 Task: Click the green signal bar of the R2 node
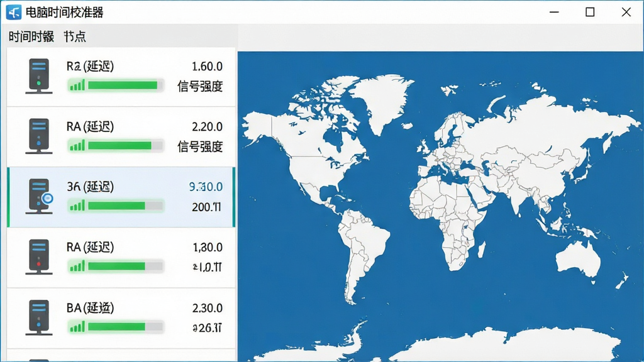(125, 85)
